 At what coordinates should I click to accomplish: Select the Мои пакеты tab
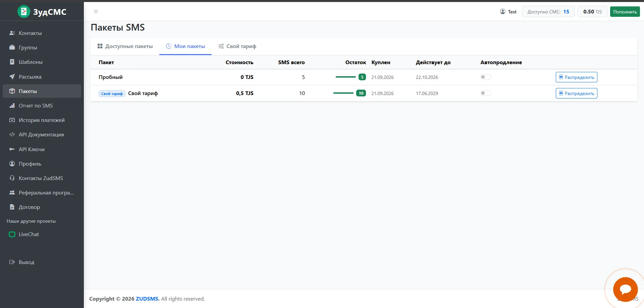pos(185,46)
